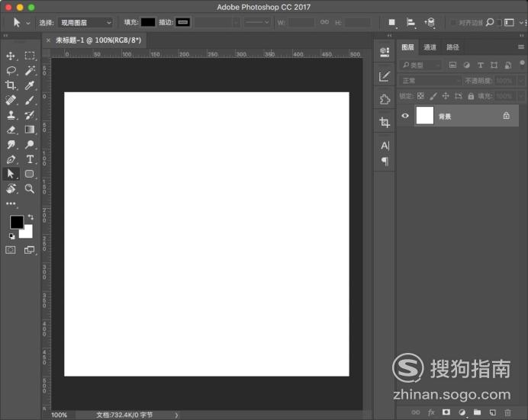Viewport: 528px width, 420px height.
Task: Open the path arrangement icon in options bar
Action: tap(430, 22)
